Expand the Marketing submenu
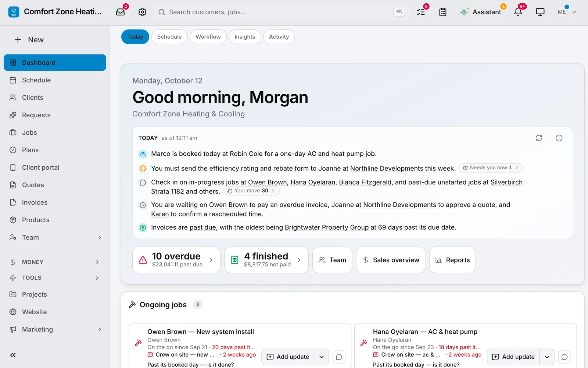 tap(100, 329)
